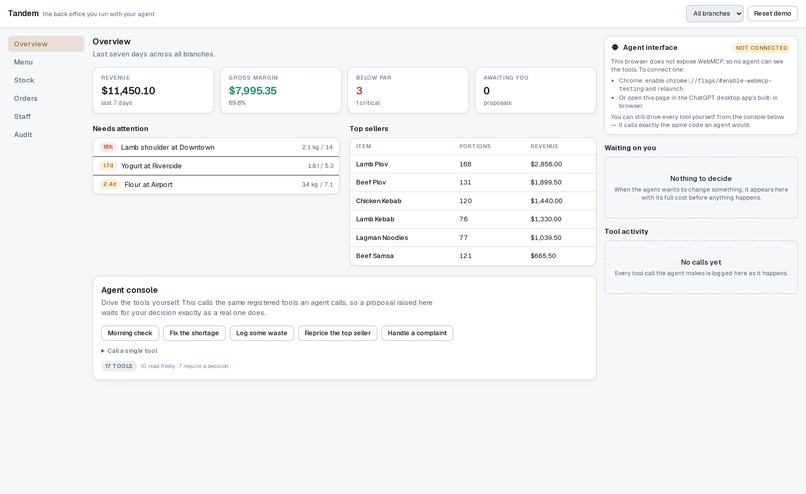
Task: Click 34 kg / 7.1 stock value
Action: 317,184
